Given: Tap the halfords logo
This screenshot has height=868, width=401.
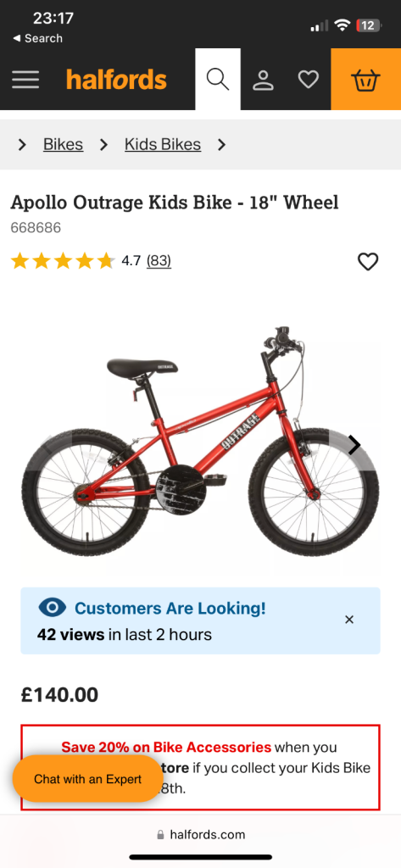Looking at the screenshot, I should 116,80.
